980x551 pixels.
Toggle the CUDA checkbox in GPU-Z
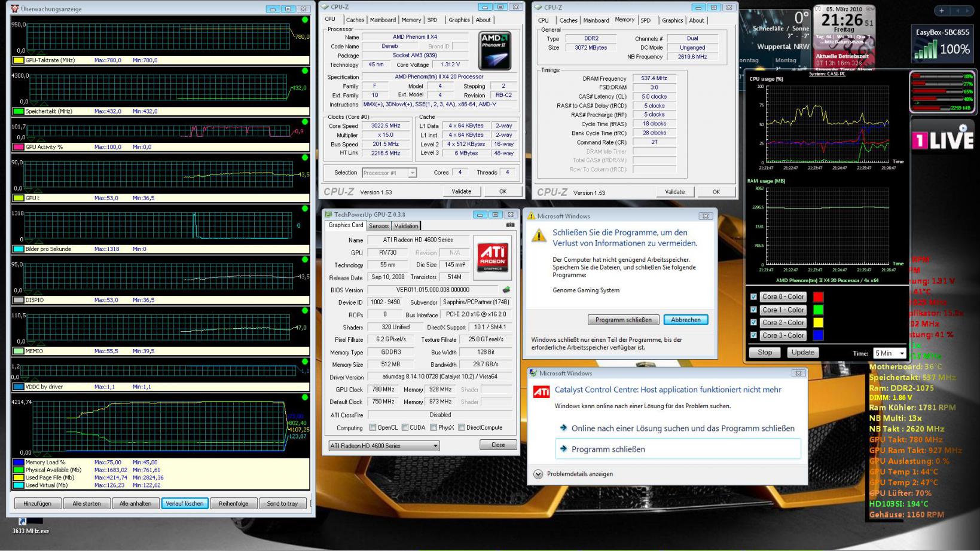(405, 427)
